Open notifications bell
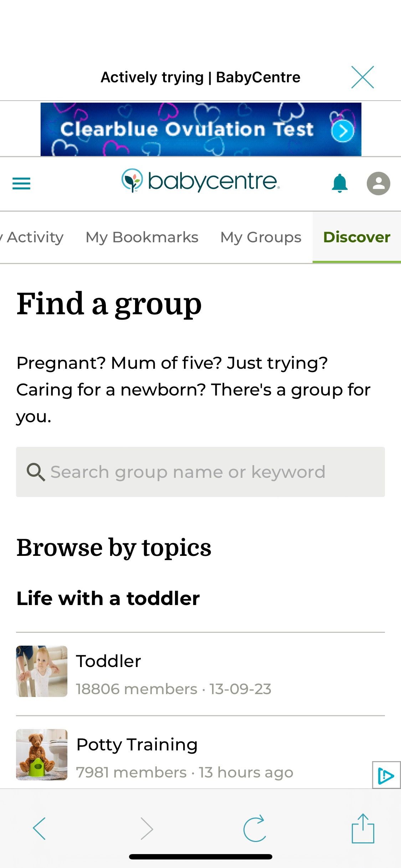 [340, 184]
